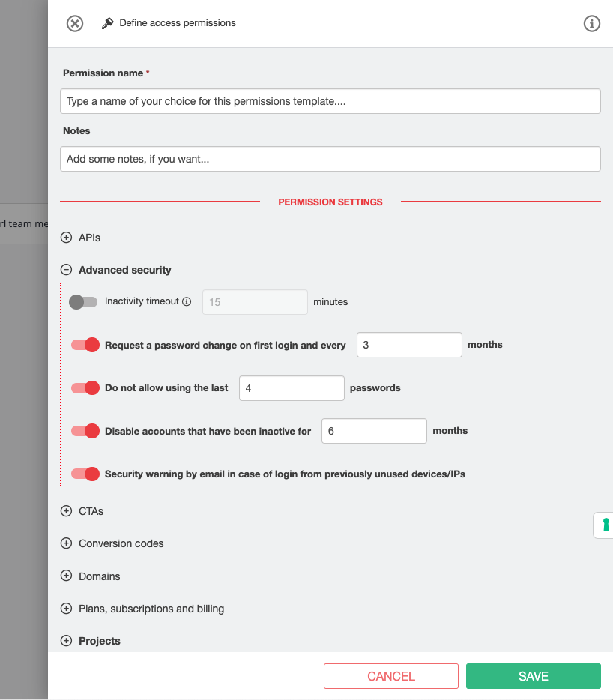This screenshot has height=700, width=613.
Task: Edit the password change months field showing 3
Action: (x=409, y=345)
